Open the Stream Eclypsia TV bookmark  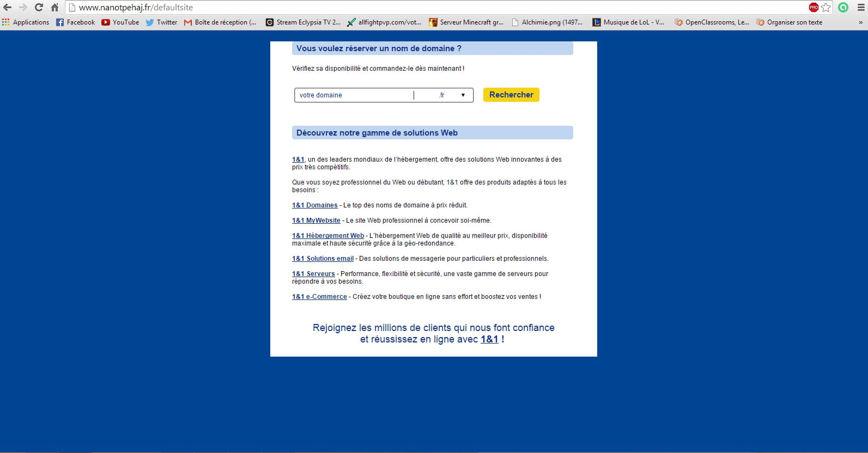pyautogui.click(x=303, y=22)
